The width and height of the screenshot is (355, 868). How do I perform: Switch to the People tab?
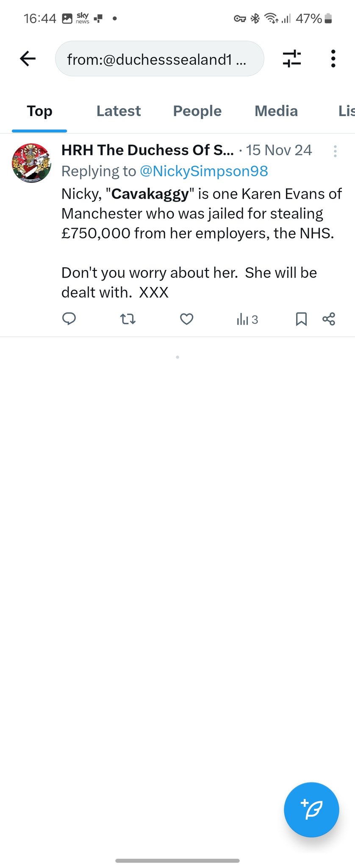coord(197,111)
